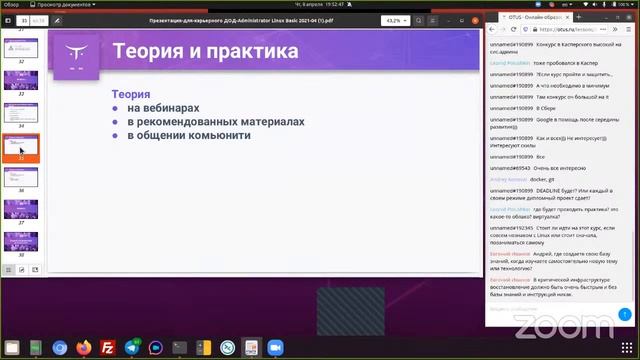Reload the page in the browser
This screenshot has width=640, height=360.
pyautogui.click(x=513, y=29)
